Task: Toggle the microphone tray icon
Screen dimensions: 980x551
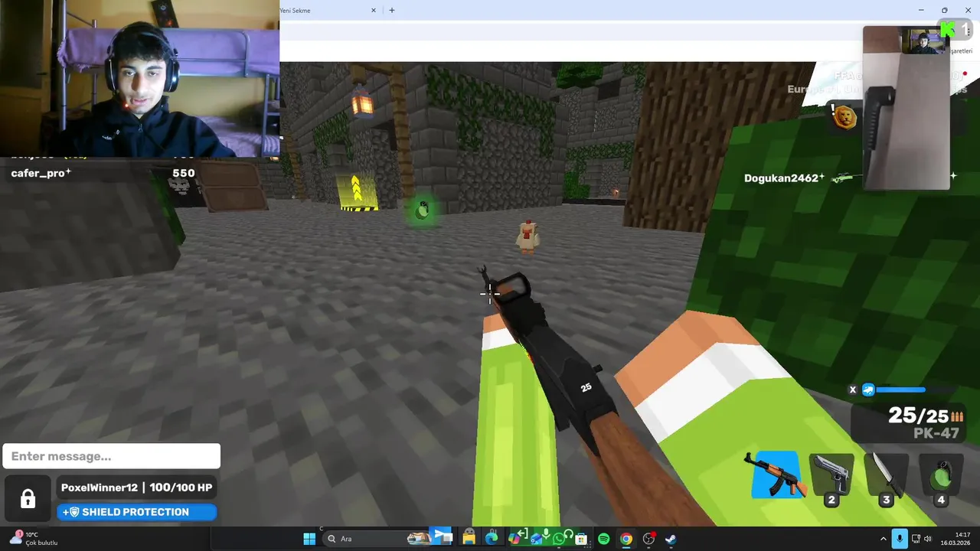Action: pos(900,539)
